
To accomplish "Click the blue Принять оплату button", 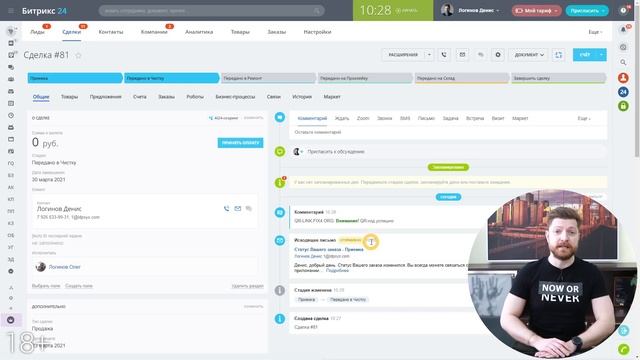I will [x=240, y=143].
